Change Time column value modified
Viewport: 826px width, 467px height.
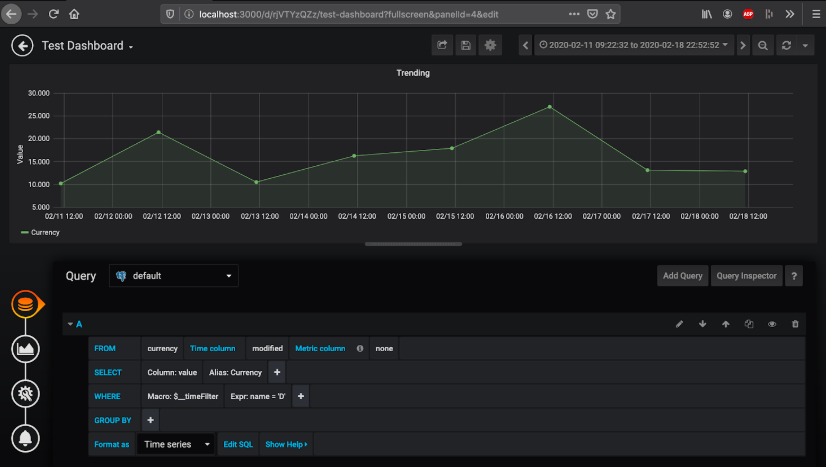pos(267,348)
